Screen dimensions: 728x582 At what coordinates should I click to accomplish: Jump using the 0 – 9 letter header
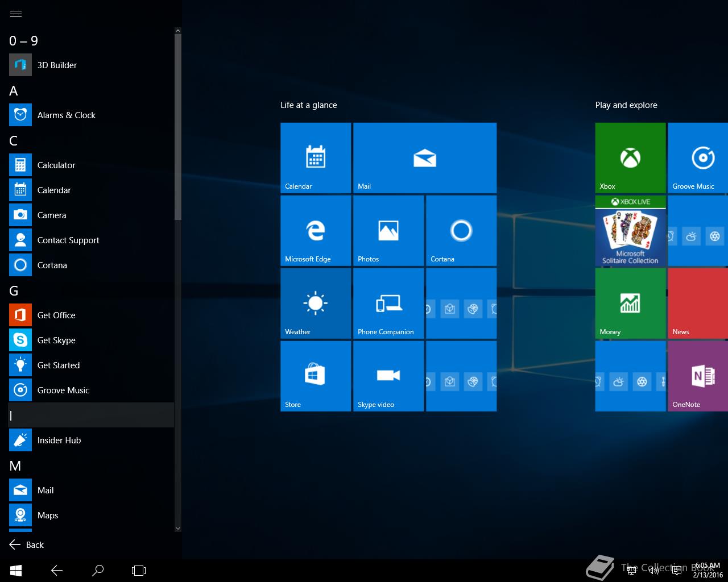click(23, 41)
